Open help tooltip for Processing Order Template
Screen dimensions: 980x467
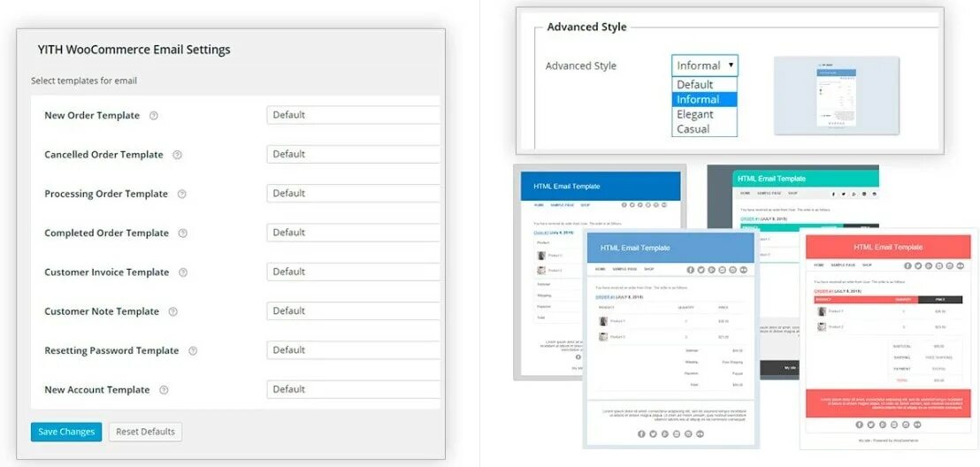pos(182,195)
